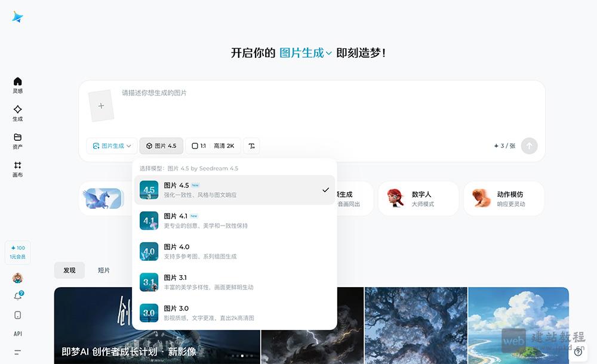
Task: Click the 1元会员 membership button
Action: (17, 252)
